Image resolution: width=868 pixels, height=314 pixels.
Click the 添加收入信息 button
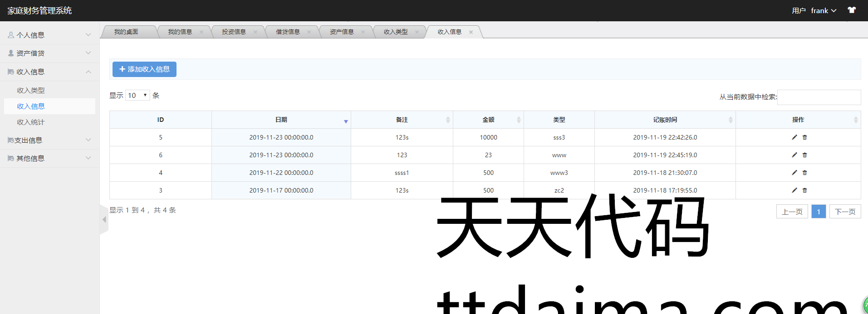coord(144,69)
